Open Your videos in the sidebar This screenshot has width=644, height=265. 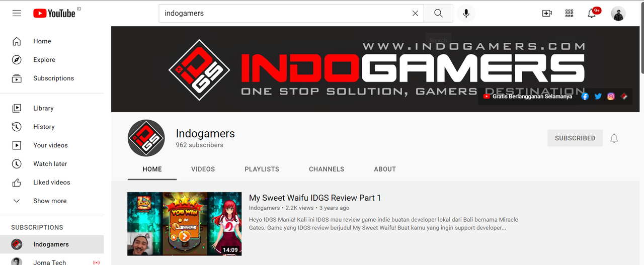click(x=52, y=145)
